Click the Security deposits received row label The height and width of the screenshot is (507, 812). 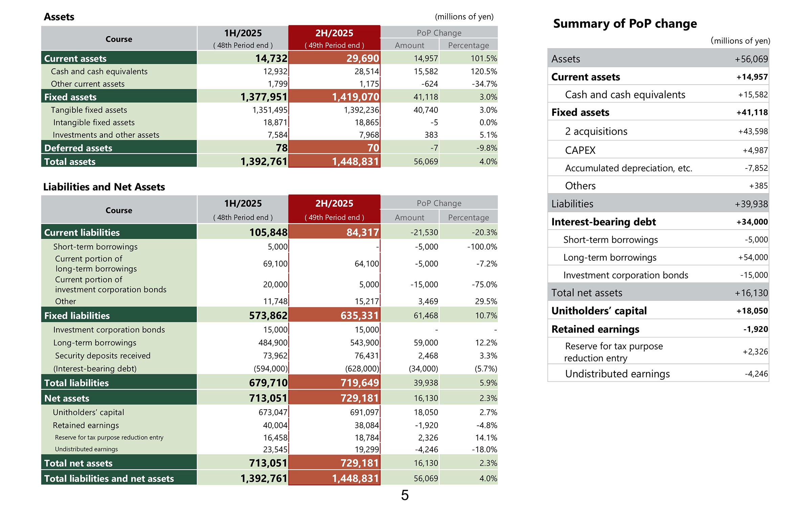tap(103, 355)
